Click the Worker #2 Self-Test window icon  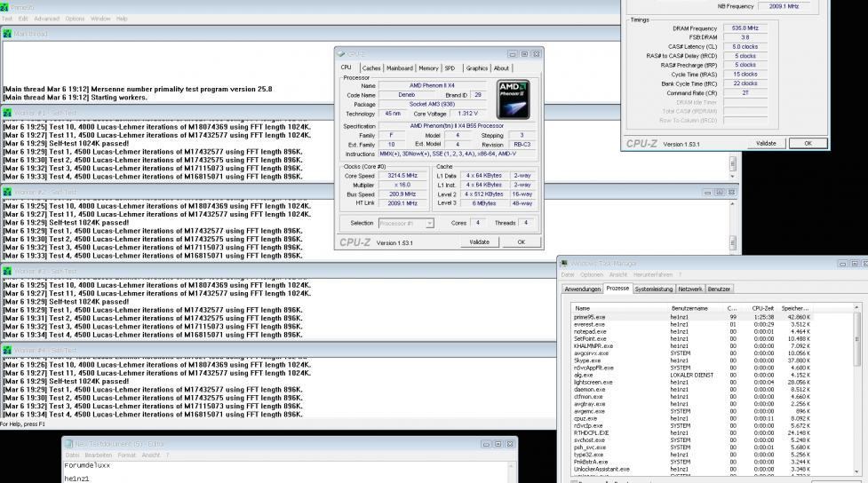point(7,192)
